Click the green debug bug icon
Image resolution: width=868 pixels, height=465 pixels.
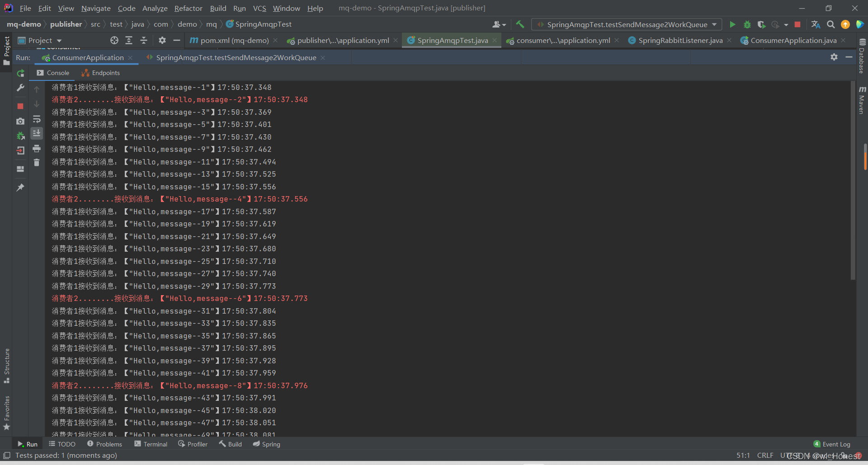747,24
